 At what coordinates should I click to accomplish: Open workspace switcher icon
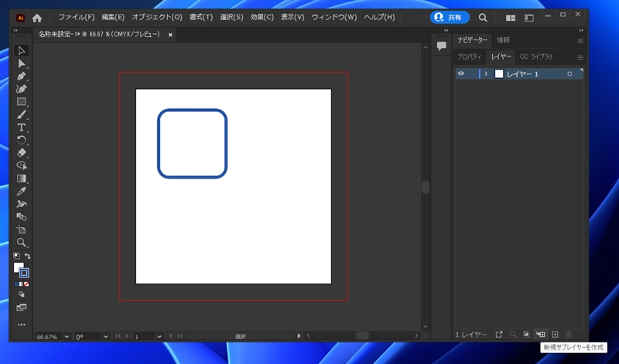pos(529,18)
